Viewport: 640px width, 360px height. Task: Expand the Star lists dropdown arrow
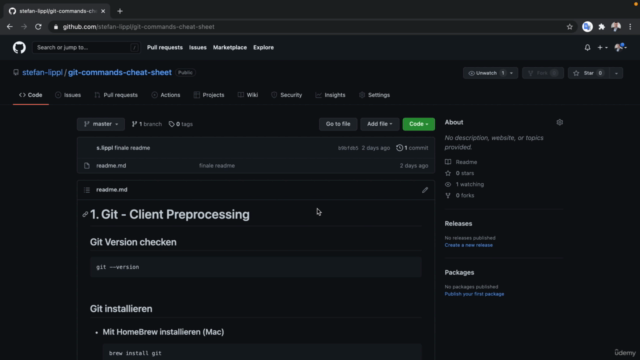(616, 73)
